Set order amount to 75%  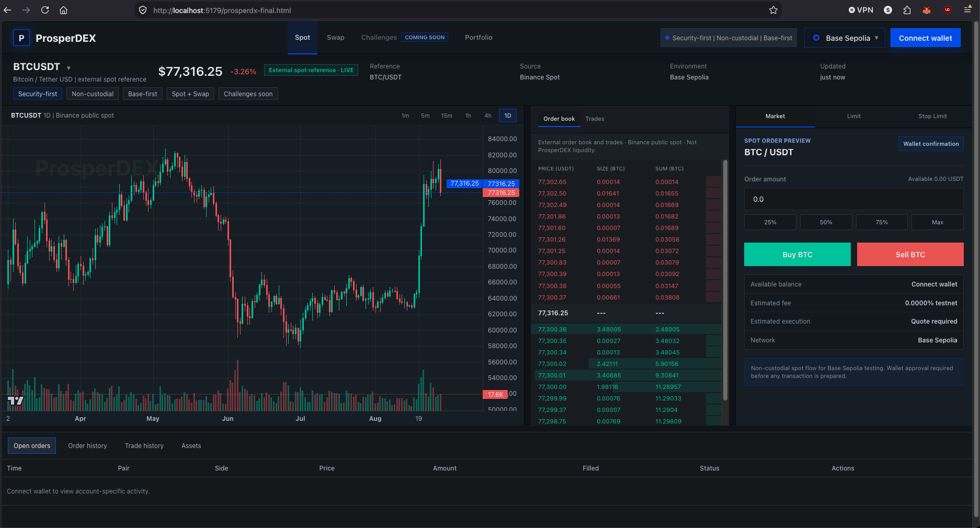(x=882, y=222)
